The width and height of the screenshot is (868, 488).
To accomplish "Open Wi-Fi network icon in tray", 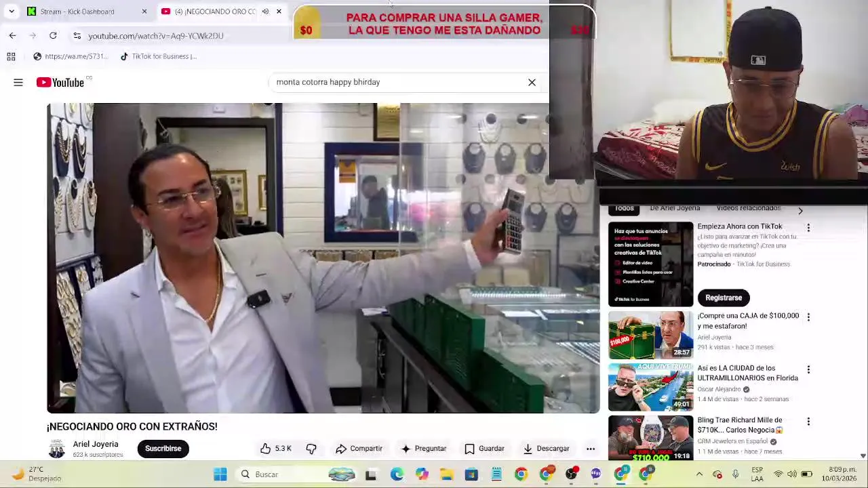I will pyautogui.click(x=778, y=474).
